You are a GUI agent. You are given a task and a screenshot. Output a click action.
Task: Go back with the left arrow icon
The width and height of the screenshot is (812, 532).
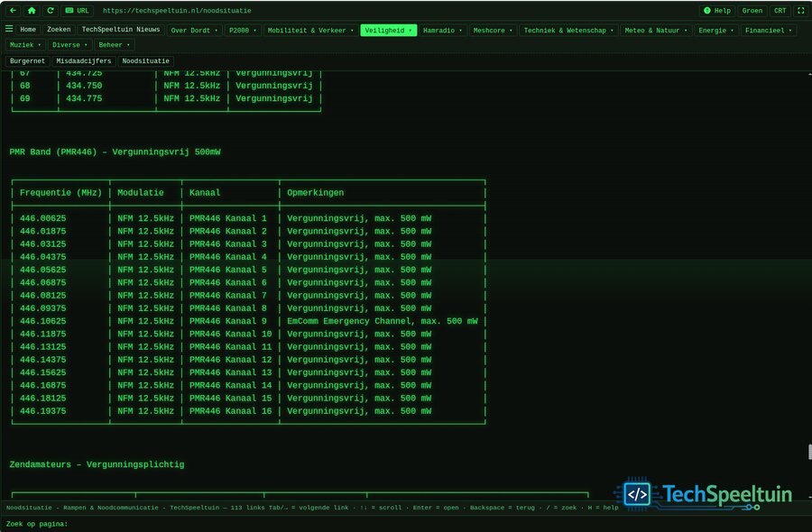[13, 10]
